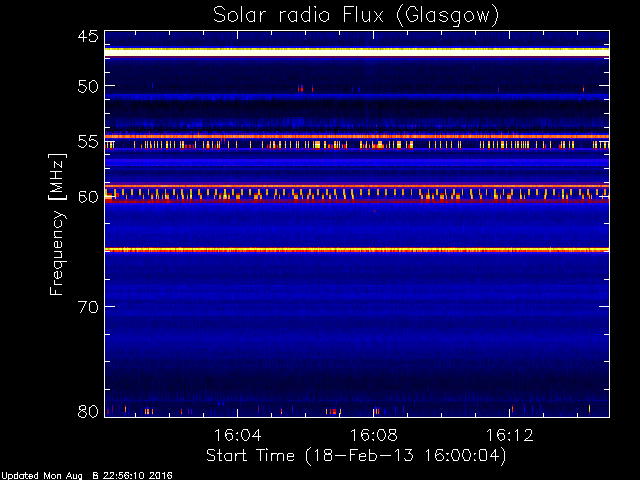Click the 70 frequency tick label

88,307
